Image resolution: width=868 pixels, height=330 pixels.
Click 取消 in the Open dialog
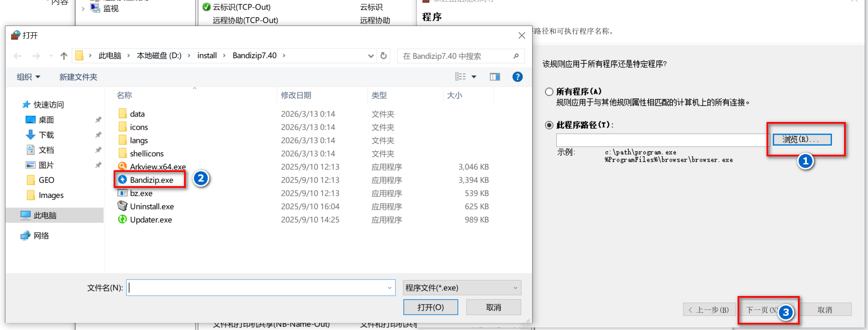point(494,307)
